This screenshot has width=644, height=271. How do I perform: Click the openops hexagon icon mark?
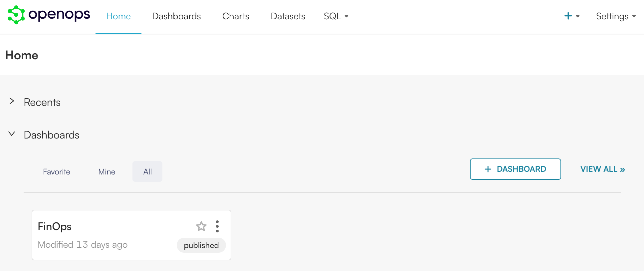[x=16, y=15]
